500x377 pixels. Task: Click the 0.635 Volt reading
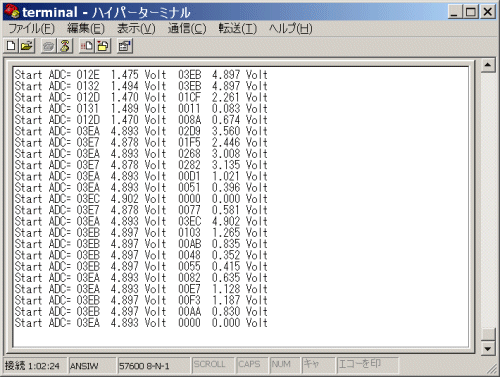pos(240,278)
